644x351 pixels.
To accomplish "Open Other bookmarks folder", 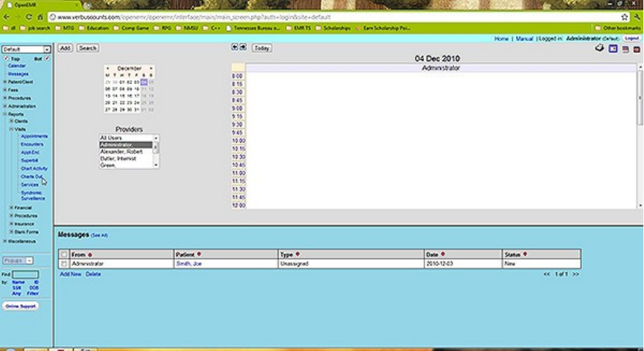I will [x=617, y=28].
